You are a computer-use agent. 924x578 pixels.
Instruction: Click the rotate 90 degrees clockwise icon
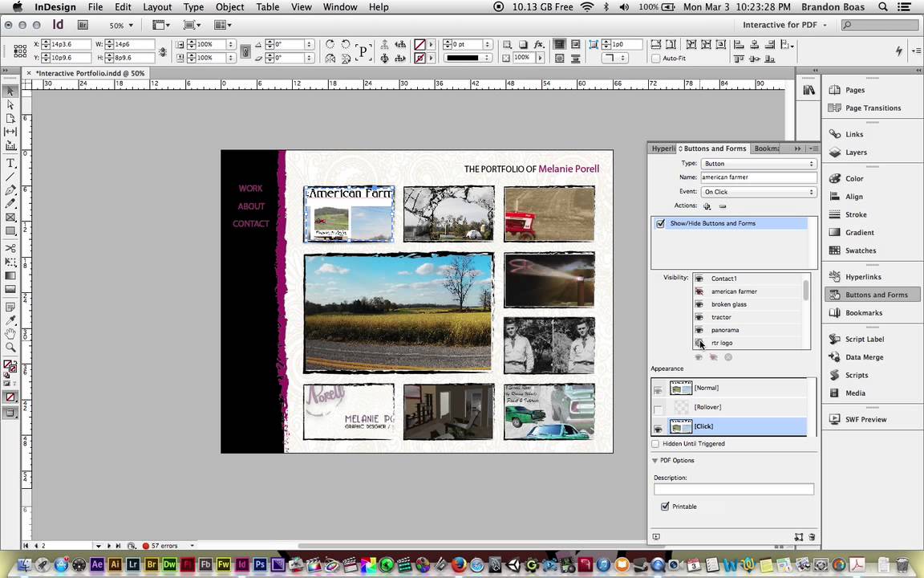click(x=330, y=44)
